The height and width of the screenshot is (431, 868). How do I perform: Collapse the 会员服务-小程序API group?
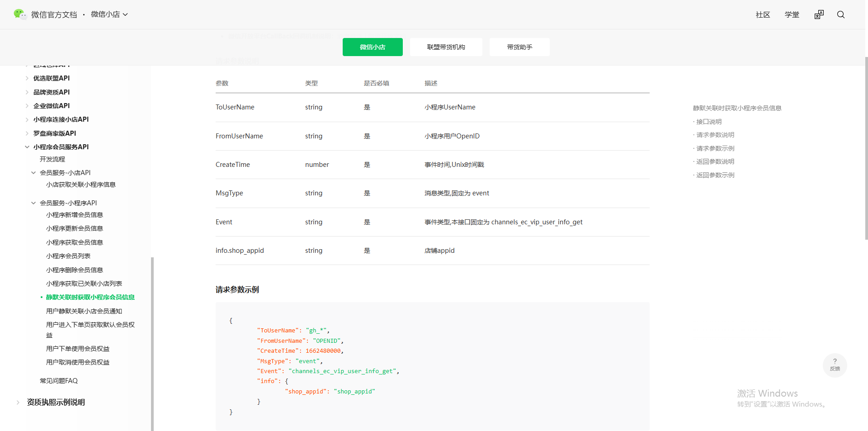(x=33, y=203)
